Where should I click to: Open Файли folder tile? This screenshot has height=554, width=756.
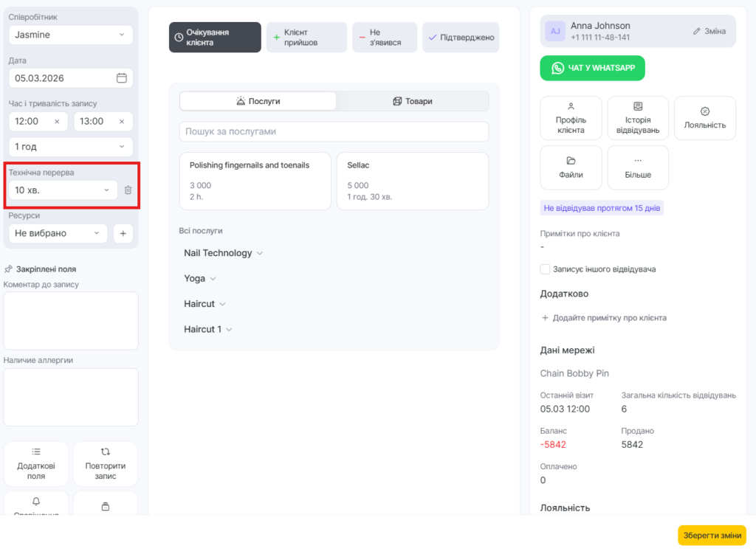571,167
